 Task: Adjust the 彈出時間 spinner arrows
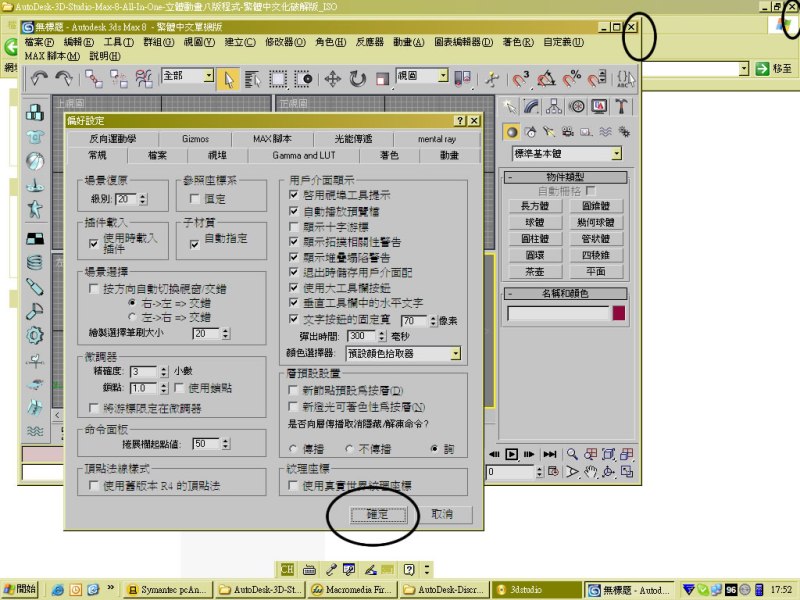(x=382, y=336)
